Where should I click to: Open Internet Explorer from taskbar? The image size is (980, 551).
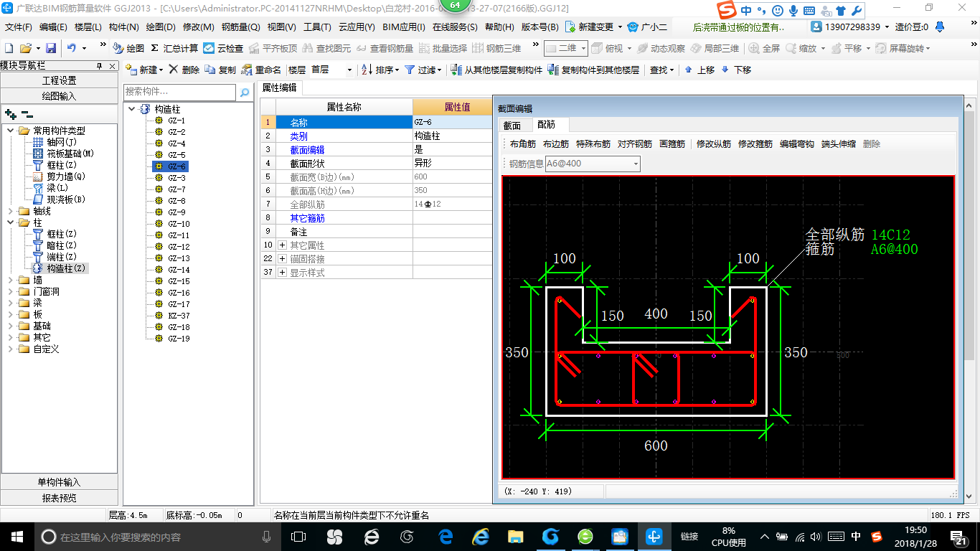[480, 536]
